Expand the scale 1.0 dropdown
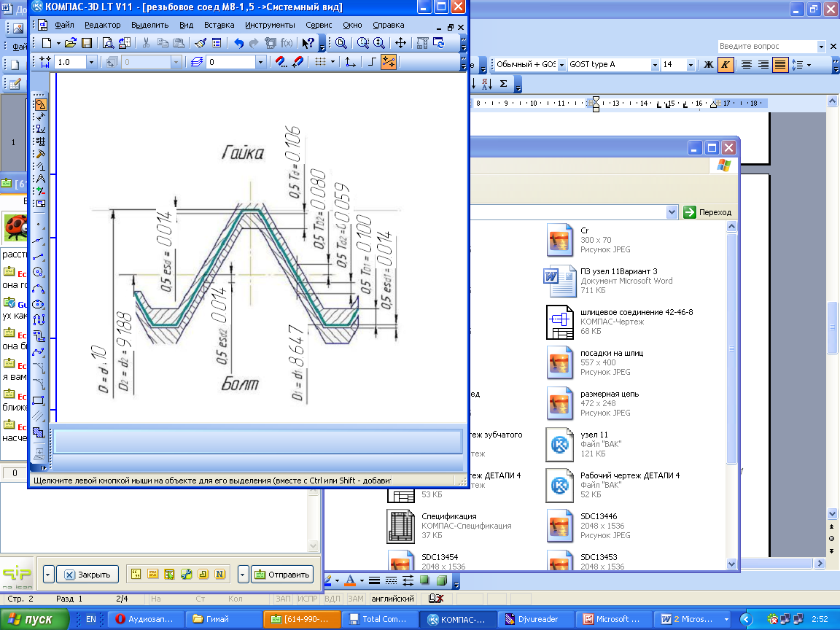The image size is (840, 630). coord(91,63)
